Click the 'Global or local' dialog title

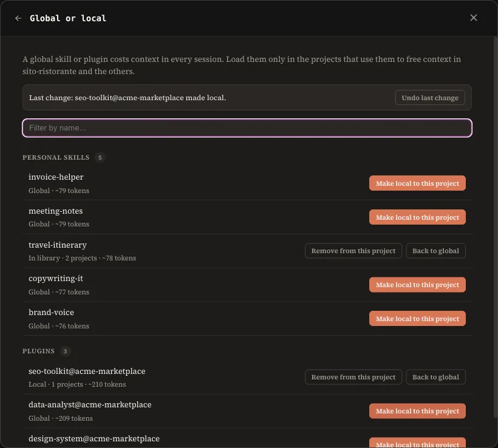point(68,18)
